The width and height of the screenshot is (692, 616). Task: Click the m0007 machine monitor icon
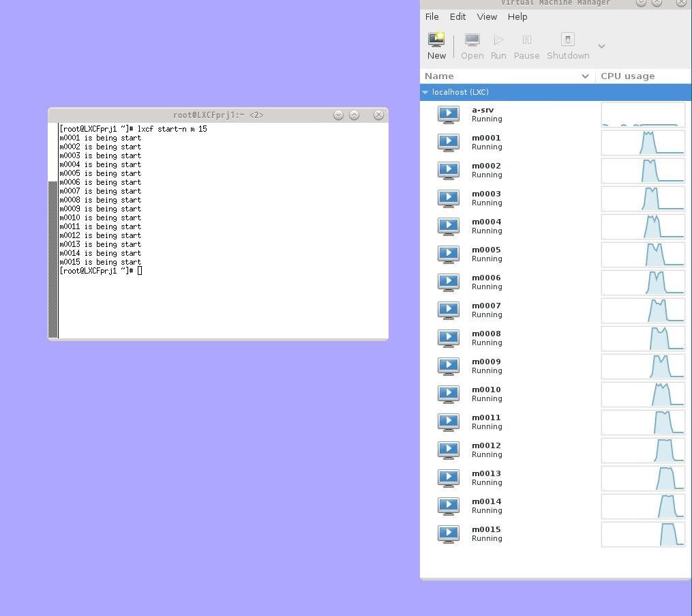(448, 310)
